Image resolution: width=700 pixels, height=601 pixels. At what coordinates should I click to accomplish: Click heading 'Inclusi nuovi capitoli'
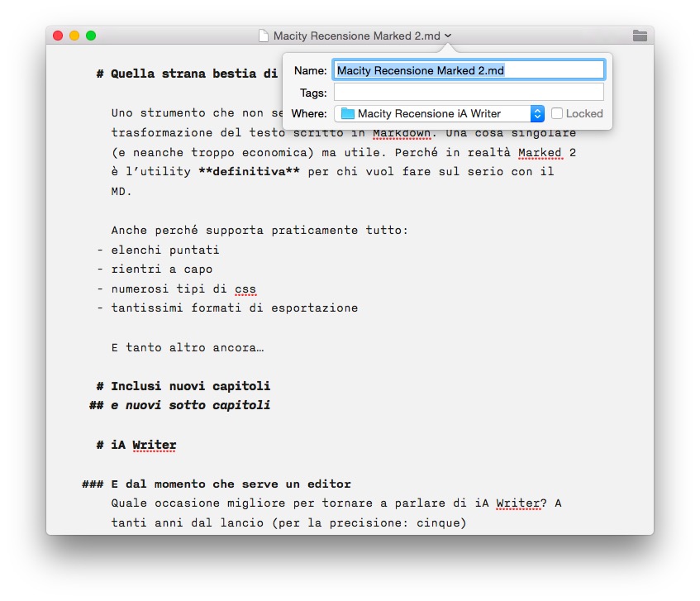tap(191, 386)
